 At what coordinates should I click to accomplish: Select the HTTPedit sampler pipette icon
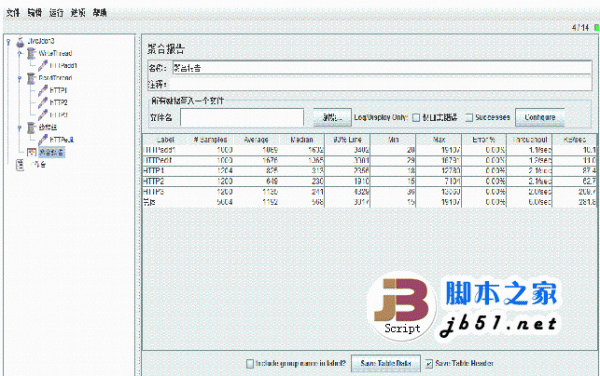click(43, 139)
